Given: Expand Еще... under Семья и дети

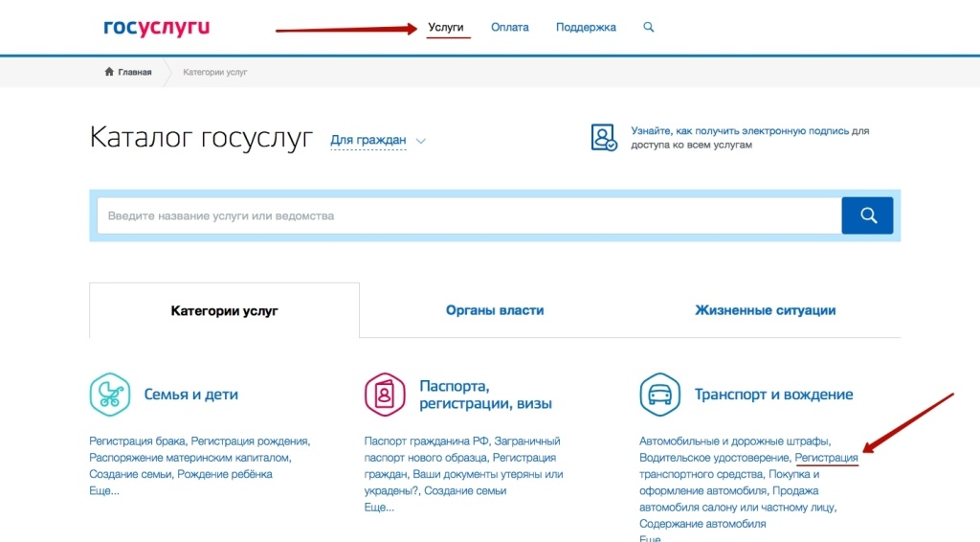Looking at the screenshot, I should 104,490.
